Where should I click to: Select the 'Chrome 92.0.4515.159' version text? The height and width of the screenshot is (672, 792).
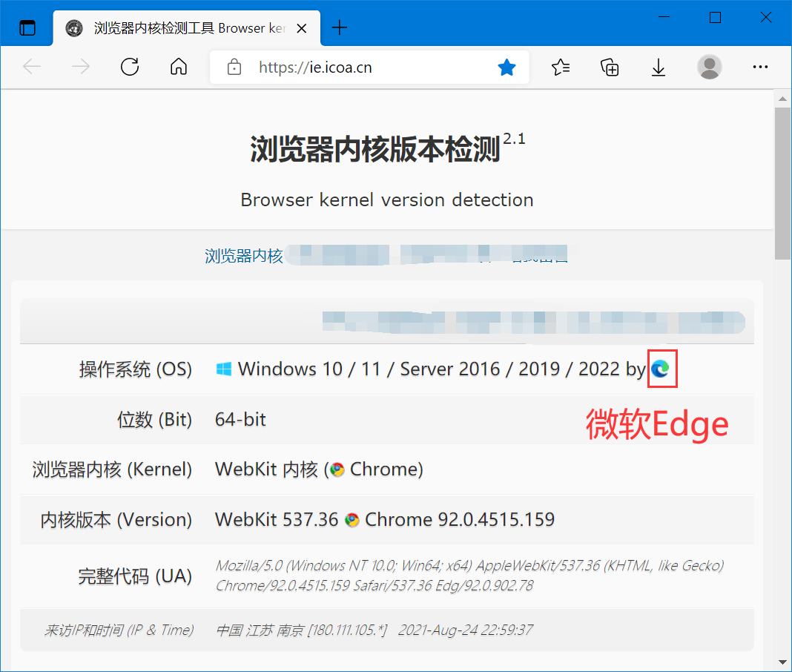point(460,519)
